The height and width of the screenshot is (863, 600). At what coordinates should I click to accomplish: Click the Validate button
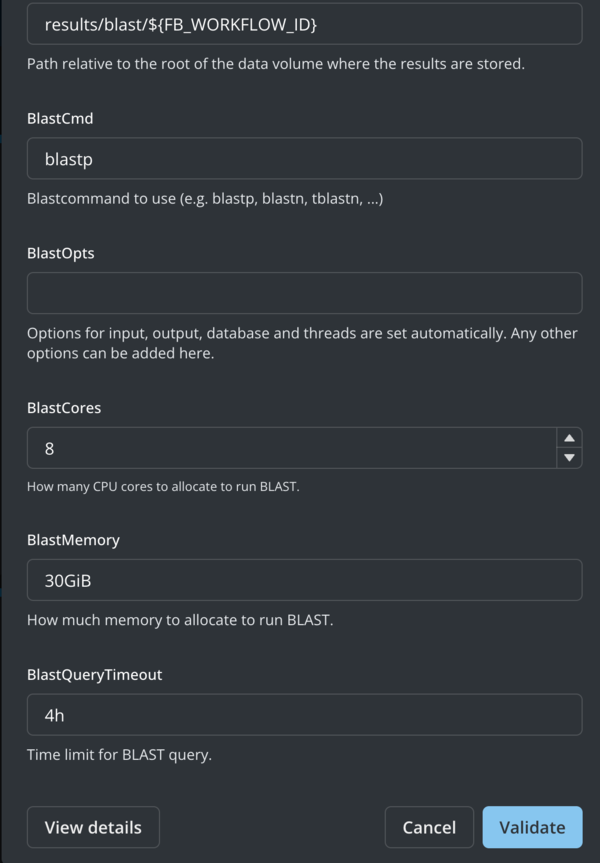(x=532, y=827)
